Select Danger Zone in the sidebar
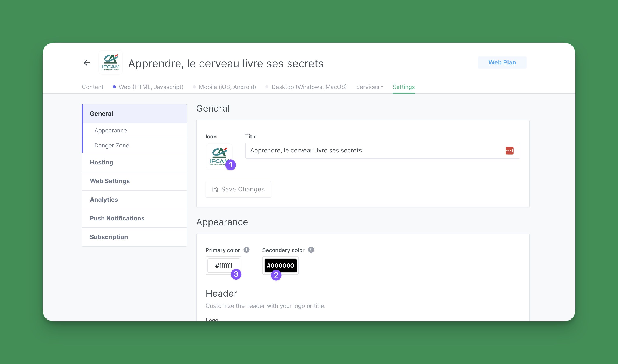Screen dimensions: 618x364 (x=112, y=145)
